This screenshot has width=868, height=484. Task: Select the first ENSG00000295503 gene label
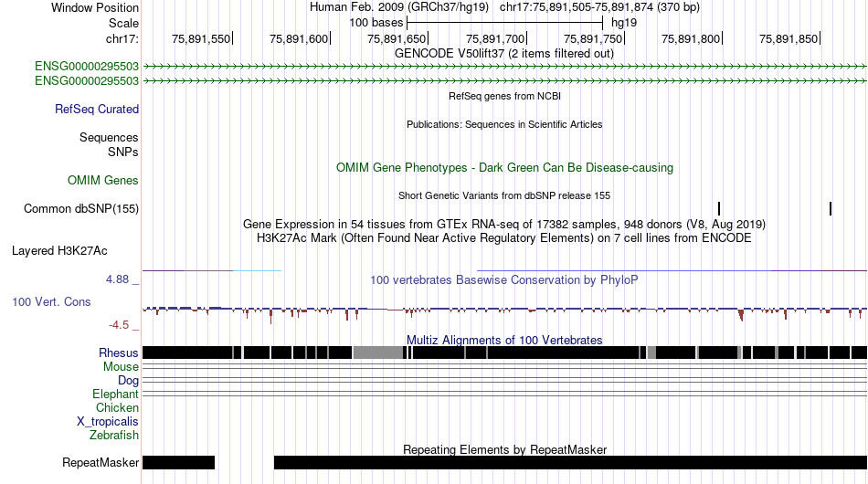click(x=87, y=67)
